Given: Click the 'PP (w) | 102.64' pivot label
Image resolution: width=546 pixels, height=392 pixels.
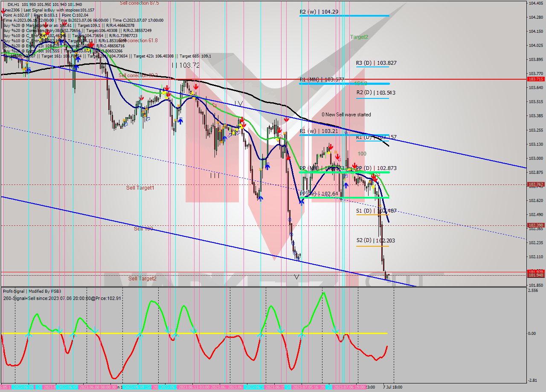Looking at the screenshot, I should coord(319,193).
